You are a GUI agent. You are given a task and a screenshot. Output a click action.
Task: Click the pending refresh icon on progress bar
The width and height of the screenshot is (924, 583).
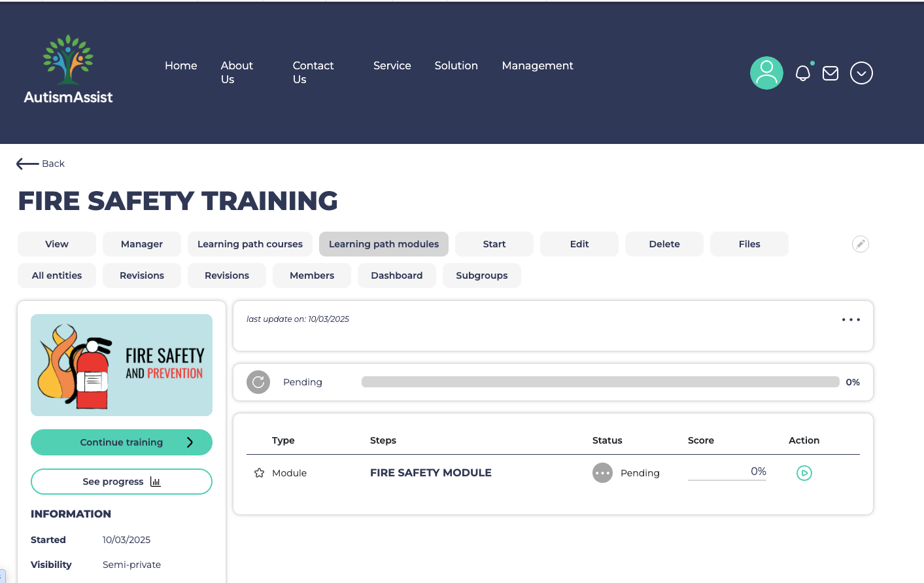tap(258, 381)
